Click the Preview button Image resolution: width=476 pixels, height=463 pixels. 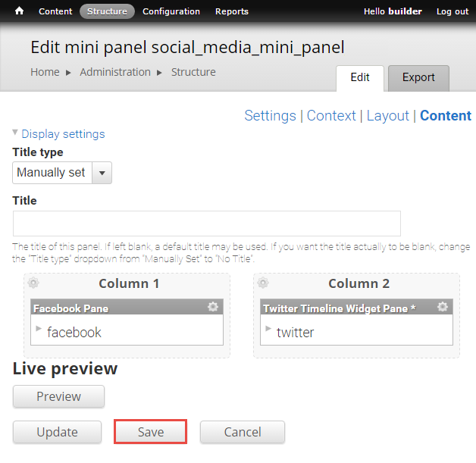point(58,396)
